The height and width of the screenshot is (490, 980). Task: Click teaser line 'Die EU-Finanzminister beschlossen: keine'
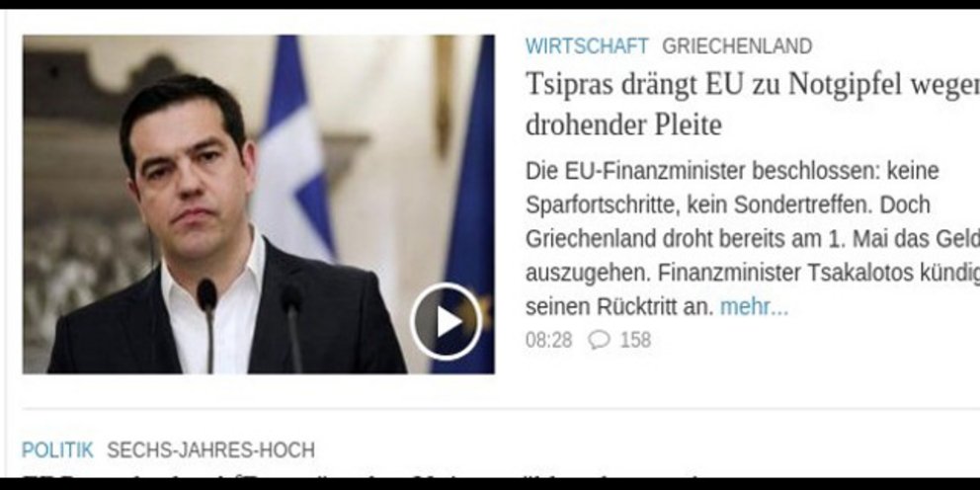pyautogui.click(x=732, y=171)
